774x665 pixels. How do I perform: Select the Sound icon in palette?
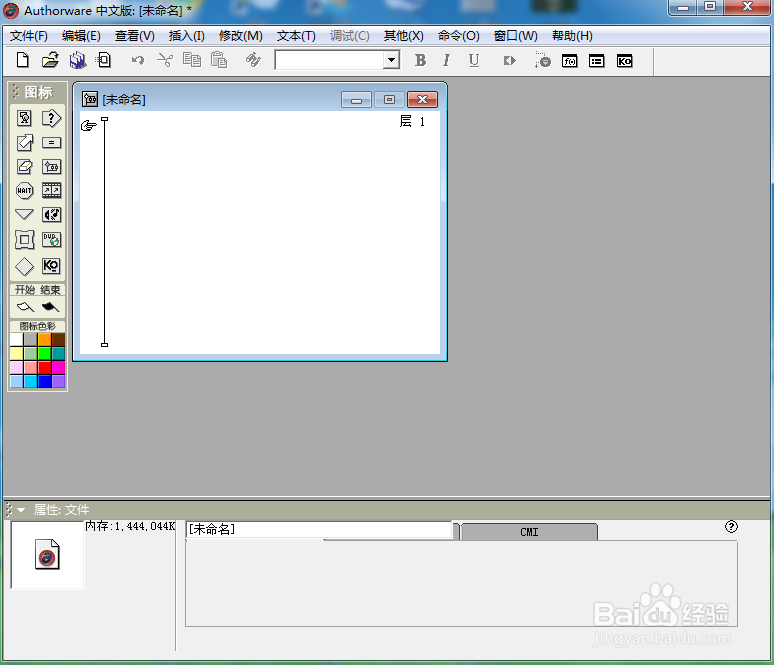(x=51, y=214)
